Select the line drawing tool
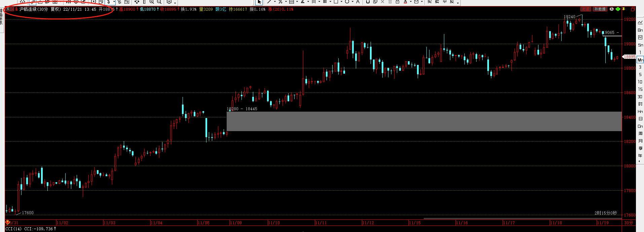 269,2
